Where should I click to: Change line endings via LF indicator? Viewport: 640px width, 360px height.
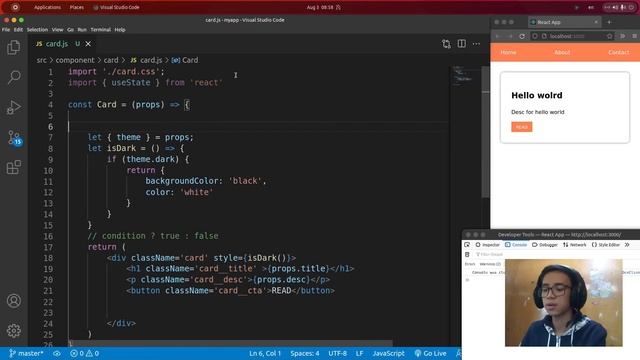pos(359,353)
